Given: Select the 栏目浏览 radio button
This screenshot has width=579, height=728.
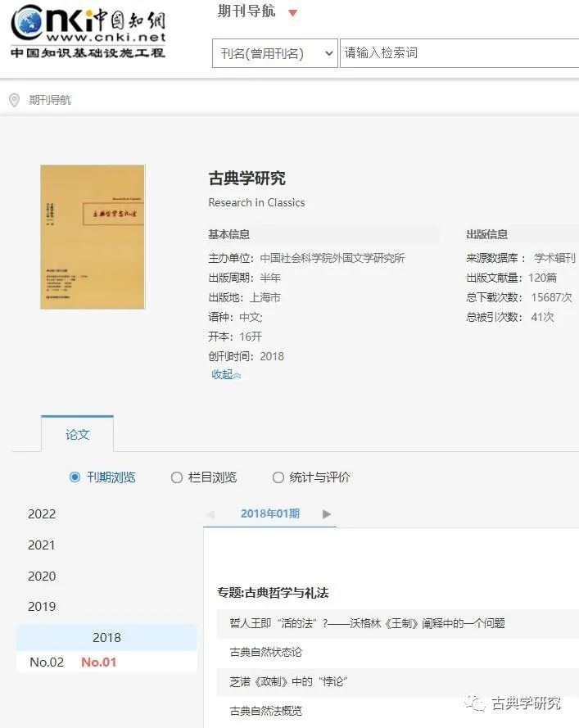Looking at the screenshot, I should [x=177, y=477].
